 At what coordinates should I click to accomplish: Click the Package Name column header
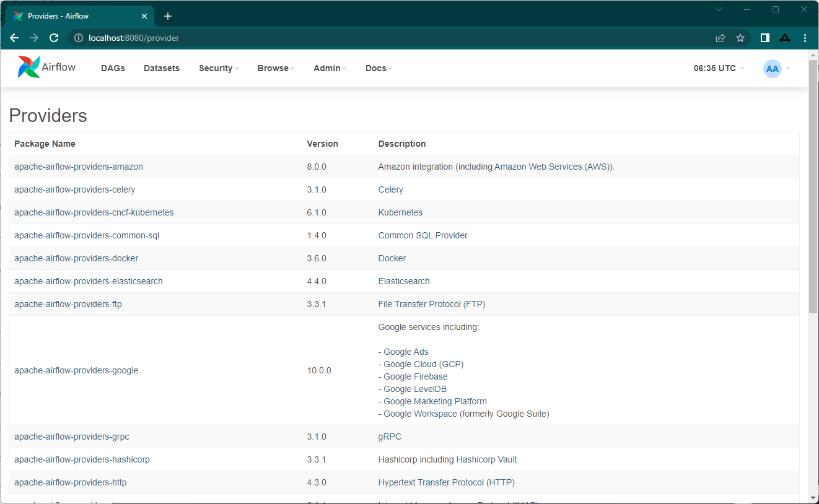[x=45, y=144]
